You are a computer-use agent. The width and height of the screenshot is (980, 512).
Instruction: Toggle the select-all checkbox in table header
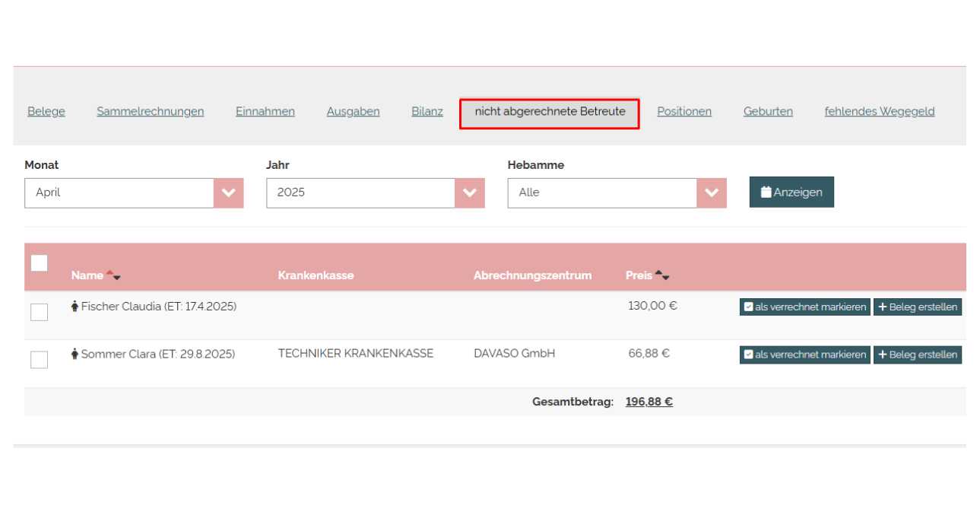pyautogui.click(x=39, y=263)
